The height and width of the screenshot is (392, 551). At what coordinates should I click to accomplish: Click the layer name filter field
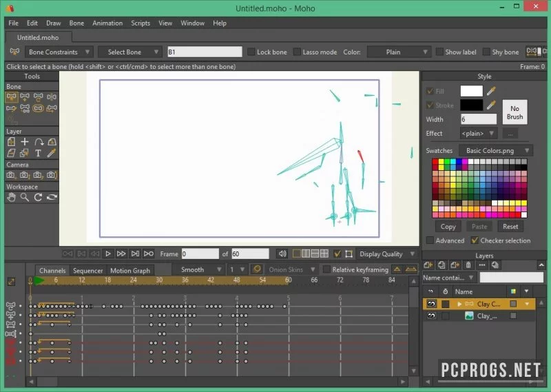coord(511,278)
